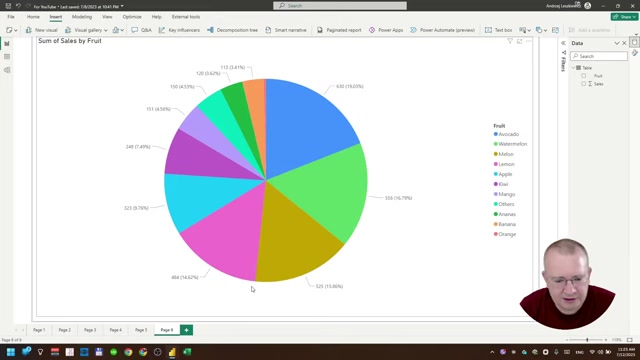Image resolution: width=640 pixels, height=360 pixels.
Task: Select the Lemon legend entry
Action: pos(504,164)
